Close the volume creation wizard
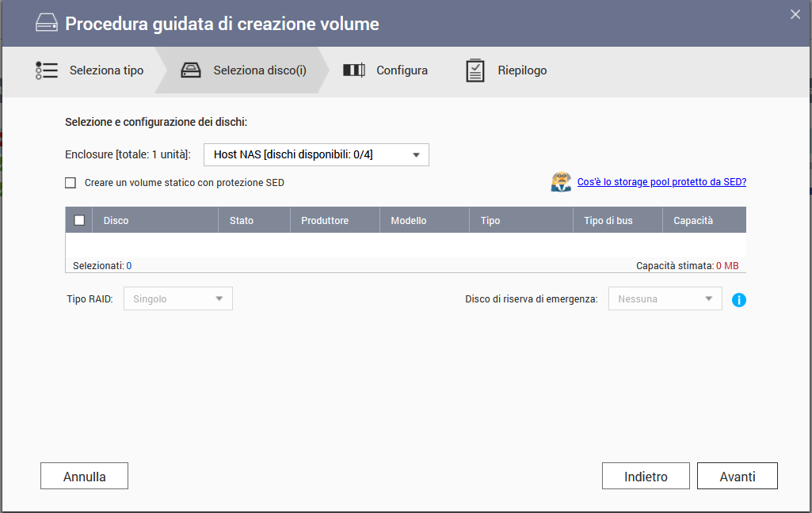The image size is (812, 513). point(795,14)
